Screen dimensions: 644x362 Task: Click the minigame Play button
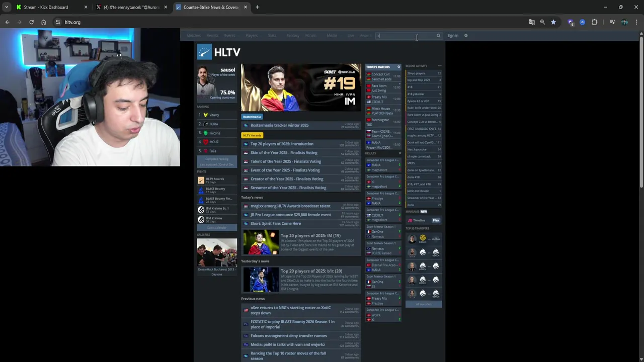pos(436,220)
